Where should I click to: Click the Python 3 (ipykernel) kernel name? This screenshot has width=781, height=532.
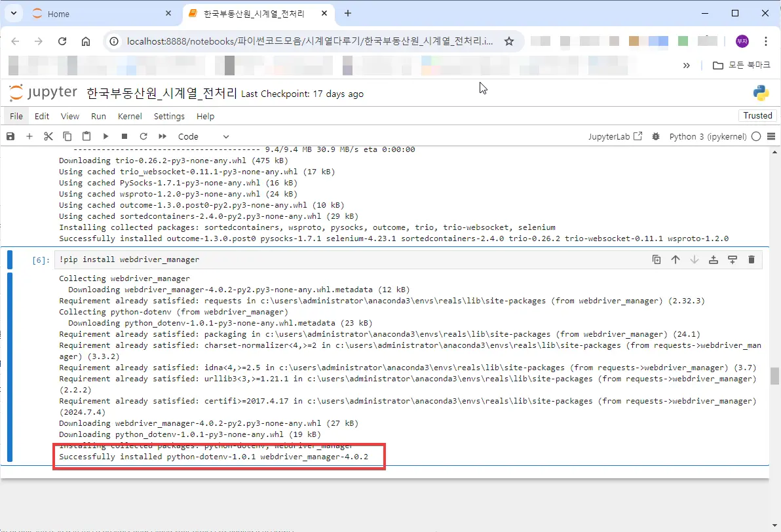coord(707,136)
